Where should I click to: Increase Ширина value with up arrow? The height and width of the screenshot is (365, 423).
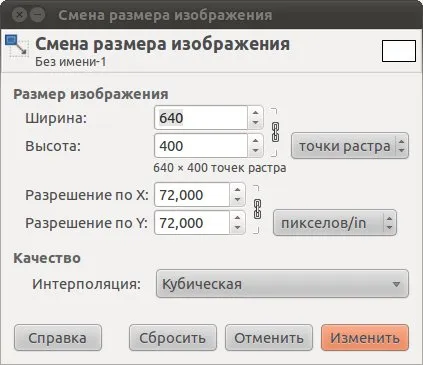coord(255,113)
